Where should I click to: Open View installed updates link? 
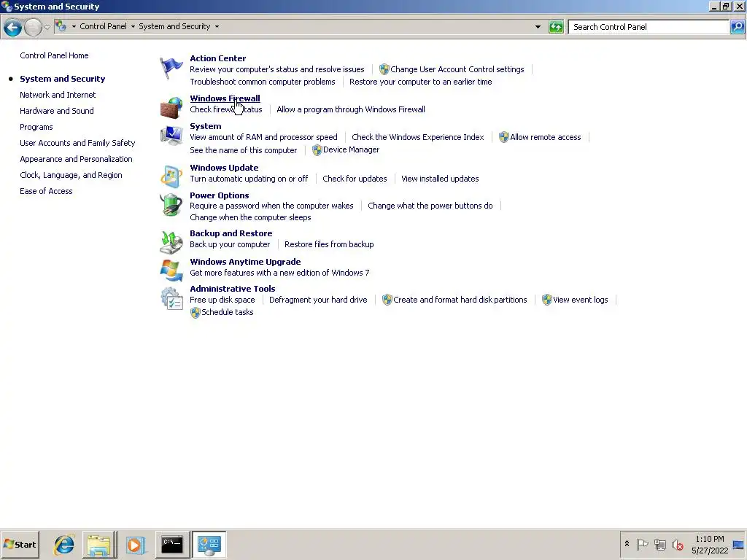440,179
